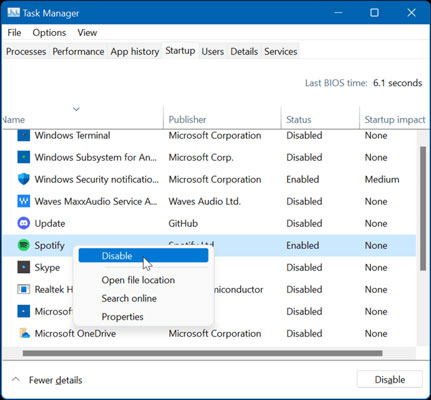Click the Last BIOS time value

click(398, 83)
